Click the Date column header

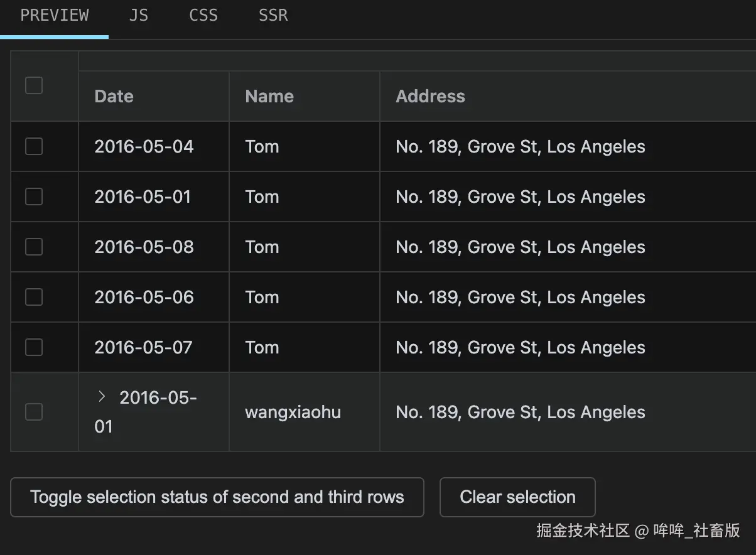[x=114, y=96]
